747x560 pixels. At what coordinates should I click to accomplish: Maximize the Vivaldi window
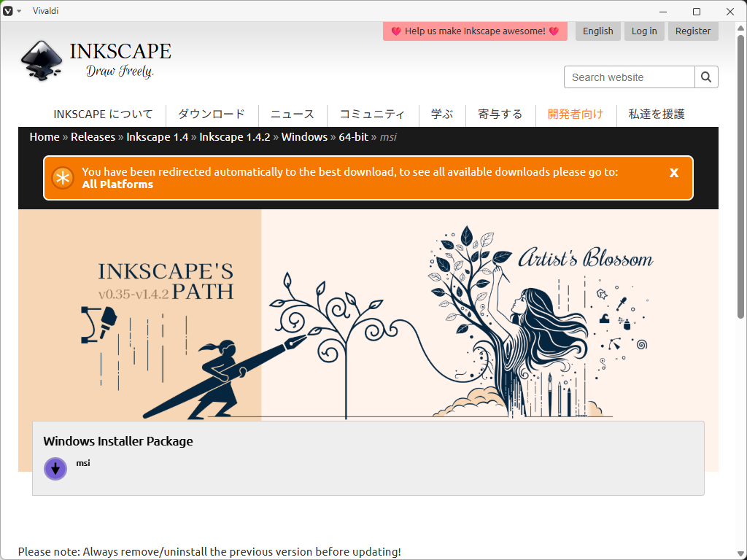pos(697,12)
